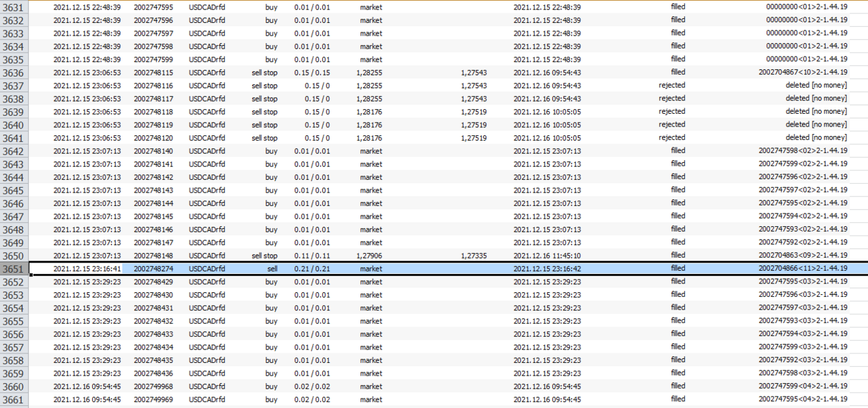
Task: Click comment 2002704866<11>2-1.44.19
Action: (803, 269)
